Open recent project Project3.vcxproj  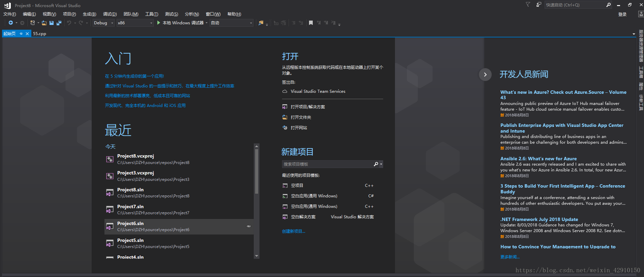coord(179,176)
